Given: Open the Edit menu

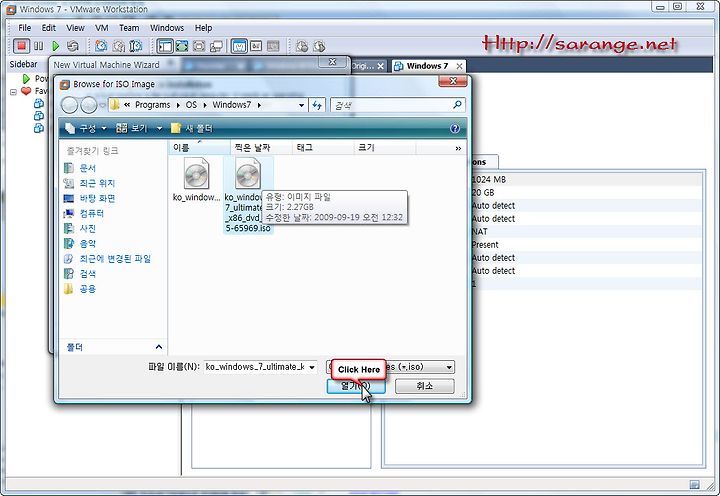Looking at the screenshot, I should click(49, 28).
